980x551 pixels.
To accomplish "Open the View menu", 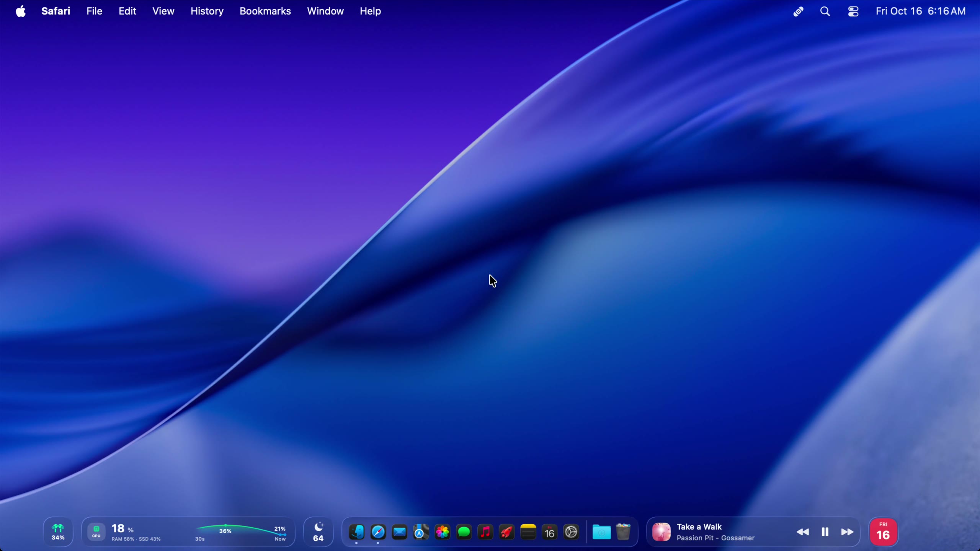I will click(163, 11).
